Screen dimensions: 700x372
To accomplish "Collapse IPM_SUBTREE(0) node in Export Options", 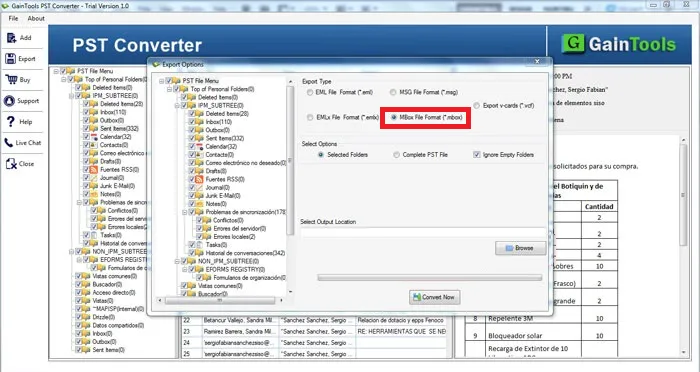I will tap(177, 106).
